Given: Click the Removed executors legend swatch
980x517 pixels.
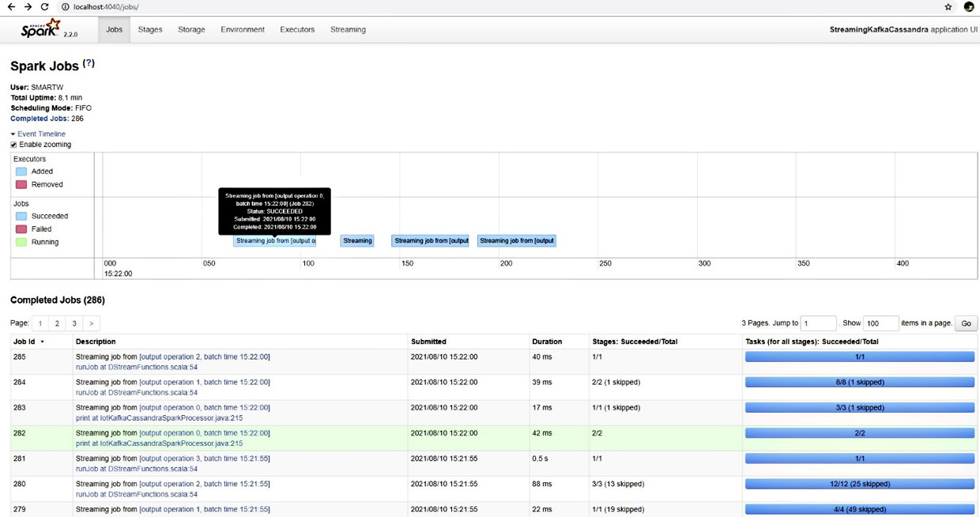Looking at the screenshot, I should (x=21, y=184).
